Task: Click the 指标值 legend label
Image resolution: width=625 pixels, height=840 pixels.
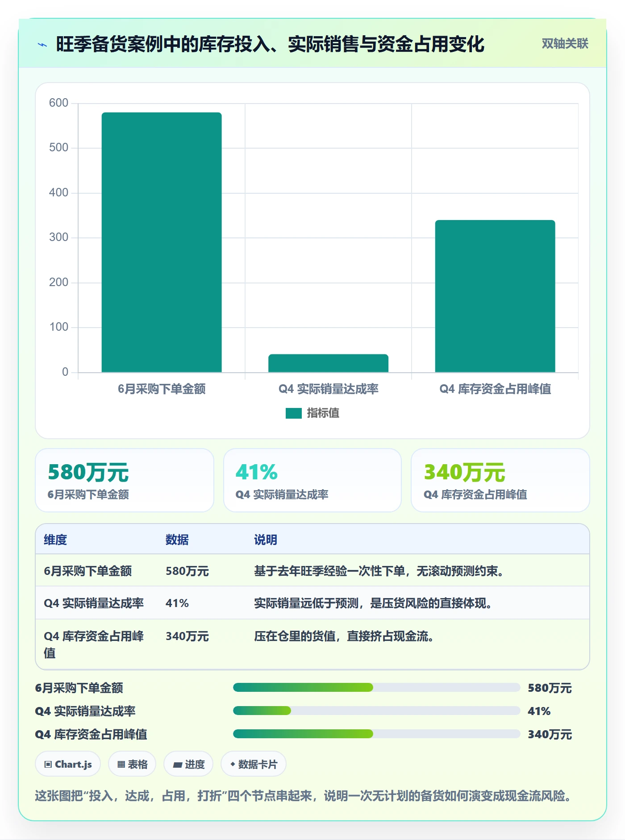Action: (323, 413)
